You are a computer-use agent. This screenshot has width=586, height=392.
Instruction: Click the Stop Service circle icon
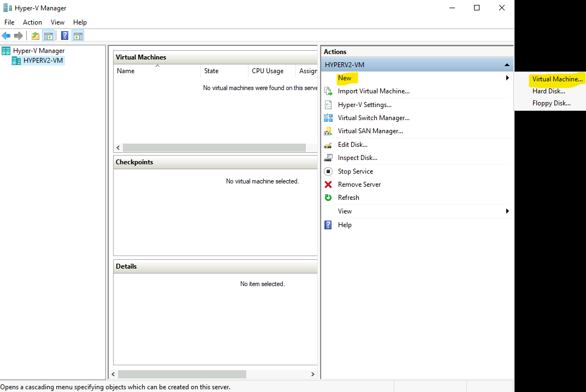328,171
